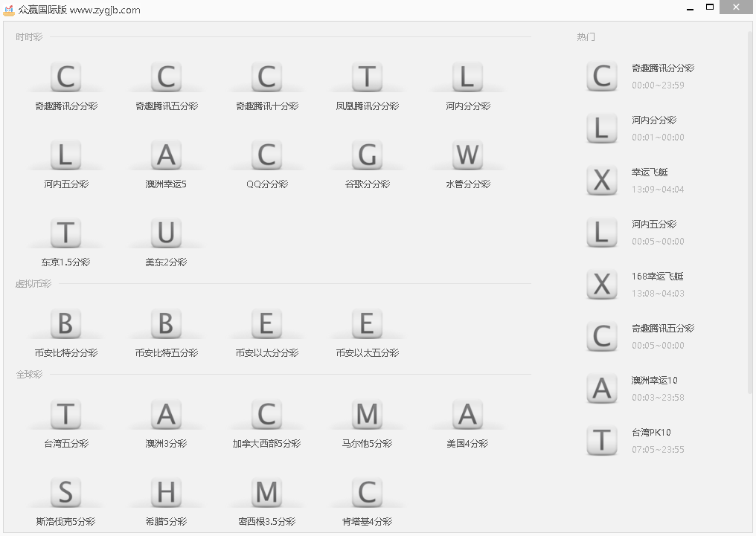Click the 13:08~04:03 time text
This screenshot has height=536, width=756.
point(658,294)
